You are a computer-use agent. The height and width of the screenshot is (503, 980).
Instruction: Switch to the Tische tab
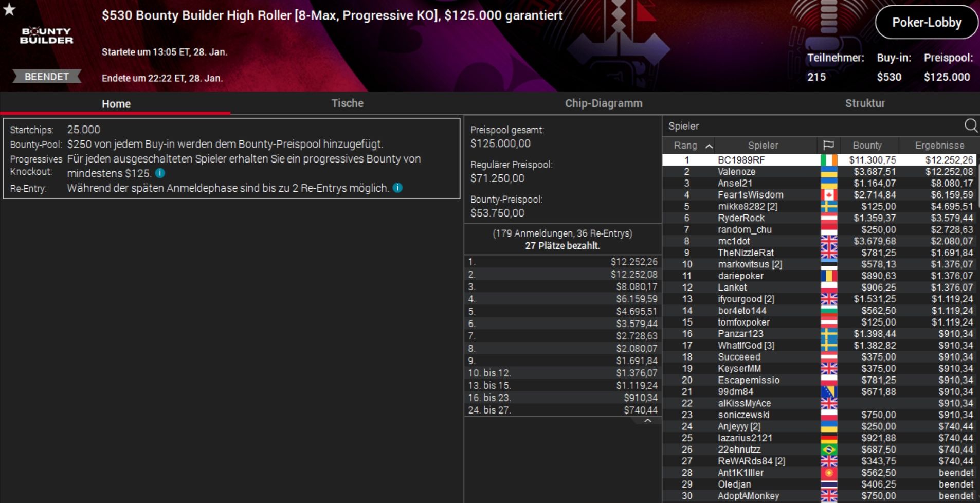click(347, 103)
